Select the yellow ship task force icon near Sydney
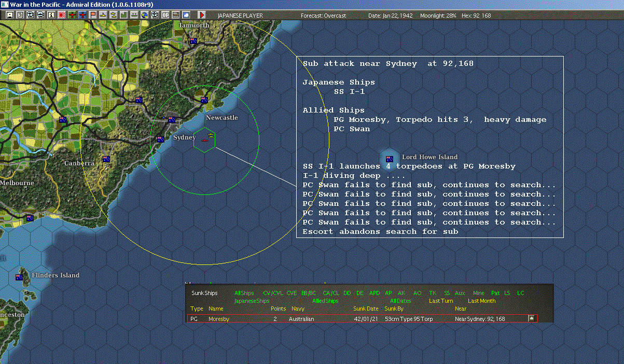This screenshot has height=364, width=624. click(x=212, y=135)
